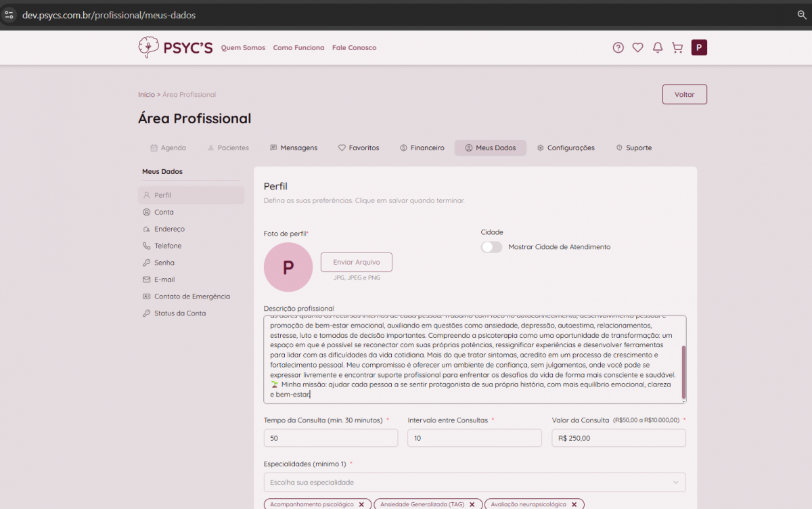This screenshot has height=509, width=812.
Task: Open the notifications bell icon
Action: point(657,47)
